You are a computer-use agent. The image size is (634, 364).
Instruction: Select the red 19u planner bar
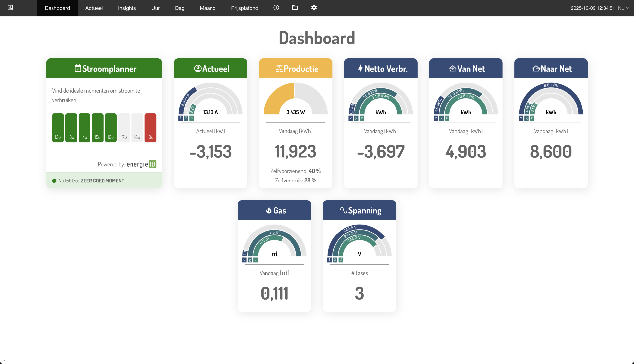click(x=150, y=128)
